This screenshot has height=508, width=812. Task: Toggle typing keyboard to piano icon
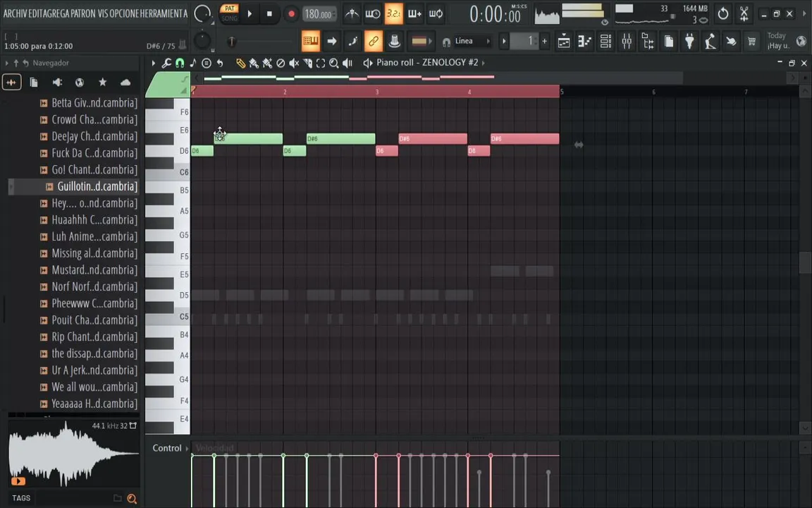coord(311,41)
